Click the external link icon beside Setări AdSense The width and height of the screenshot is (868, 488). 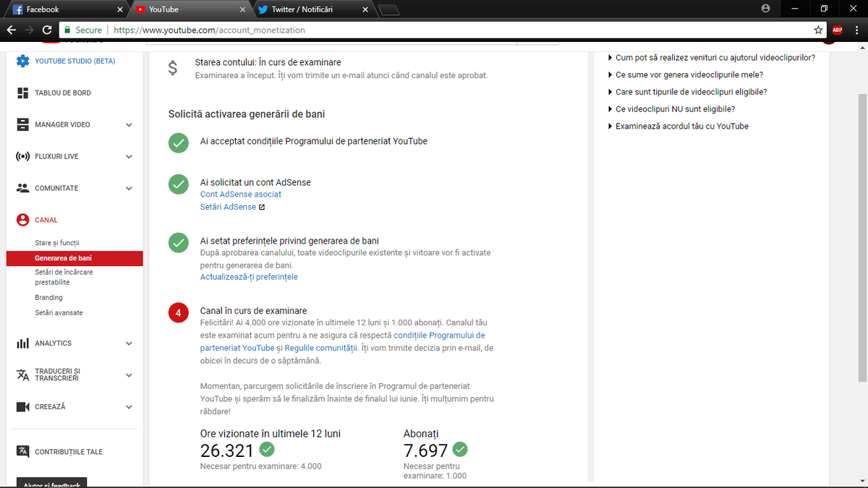[x=262, y=207]
